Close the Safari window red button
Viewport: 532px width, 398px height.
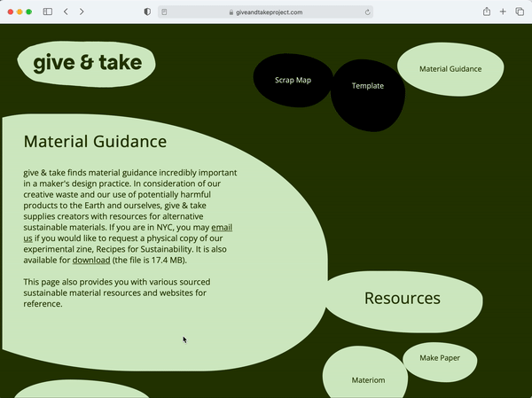coord(11,12)
